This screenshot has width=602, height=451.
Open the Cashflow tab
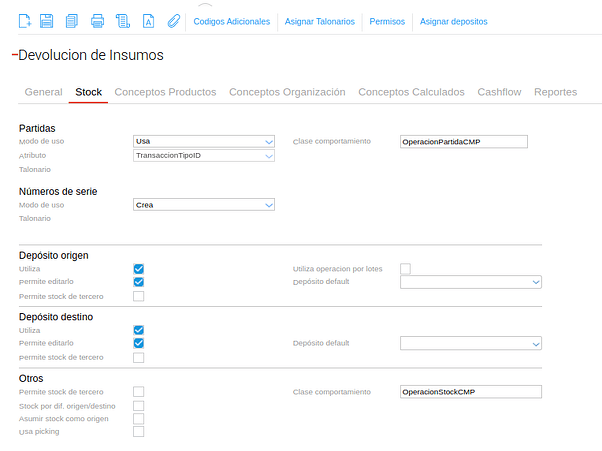tap(499, 92)
